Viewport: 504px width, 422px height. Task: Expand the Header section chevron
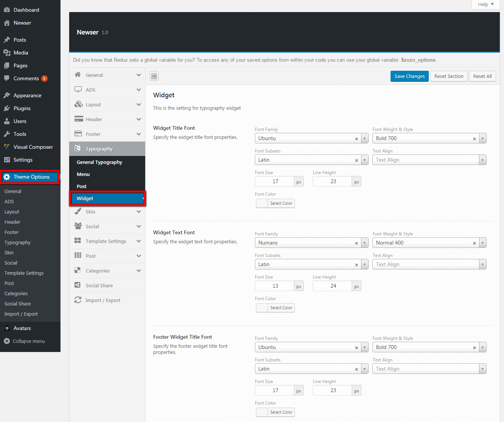coord(139,119)
